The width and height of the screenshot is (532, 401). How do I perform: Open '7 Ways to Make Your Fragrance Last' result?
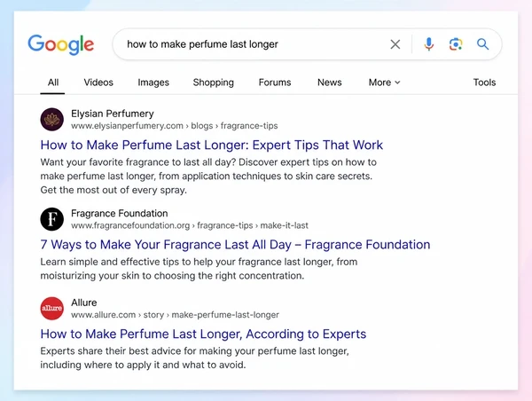(235, 245)
